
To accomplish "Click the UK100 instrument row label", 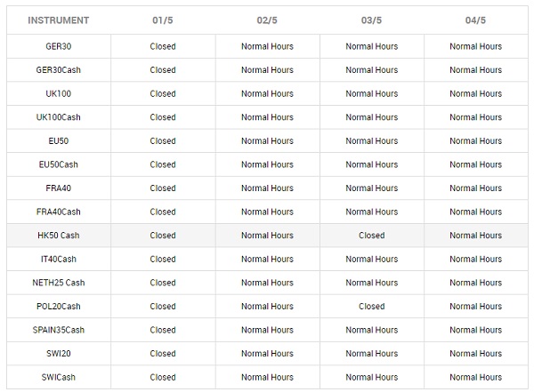I will [x=59, y=93].
